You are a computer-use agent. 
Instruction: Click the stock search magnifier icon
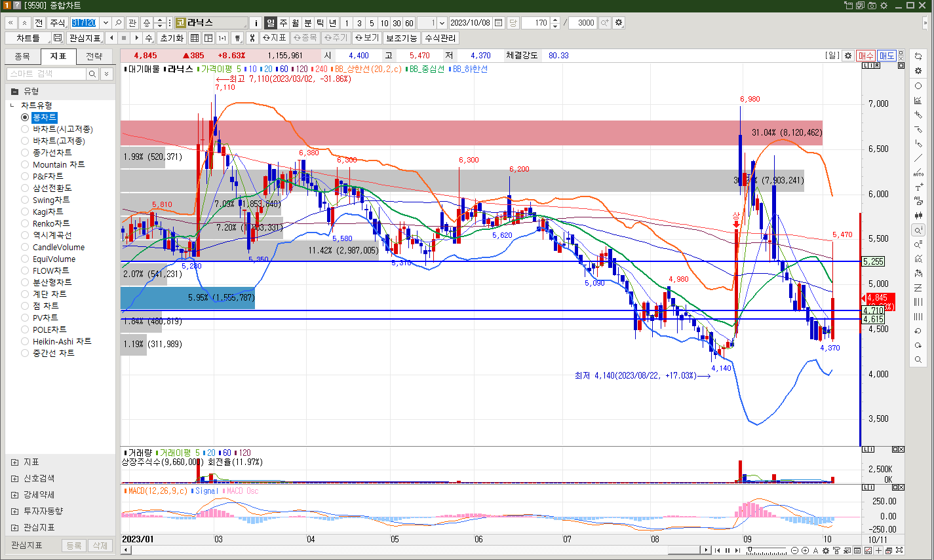[x=118, y=23]
